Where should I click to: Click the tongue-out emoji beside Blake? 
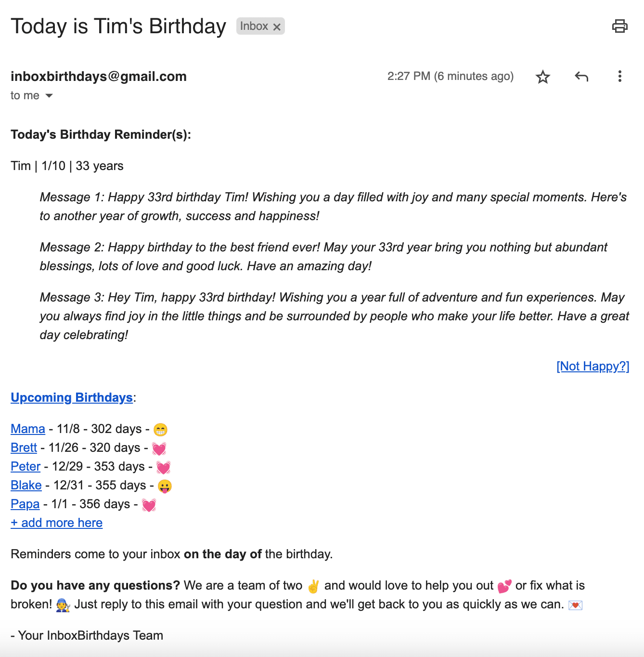[x=165, y=486]
